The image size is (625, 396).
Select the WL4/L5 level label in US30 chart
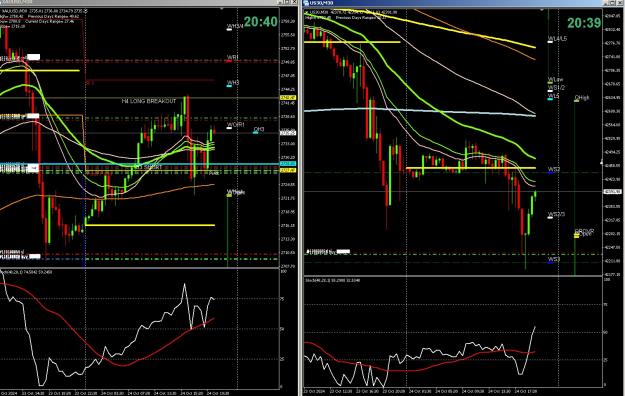[x=557, y=39]
